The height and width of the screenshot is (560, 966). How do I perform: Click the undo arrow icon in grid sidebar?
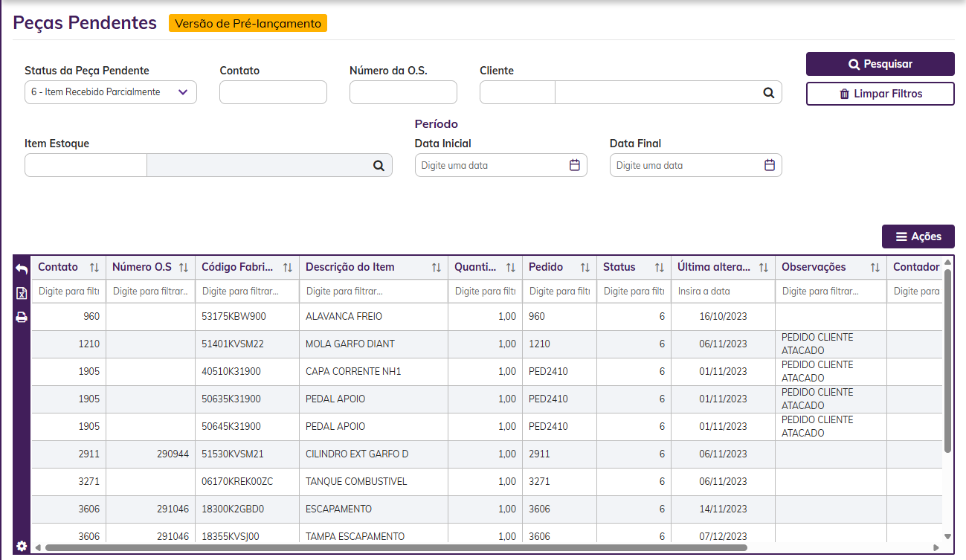point(22,269)
